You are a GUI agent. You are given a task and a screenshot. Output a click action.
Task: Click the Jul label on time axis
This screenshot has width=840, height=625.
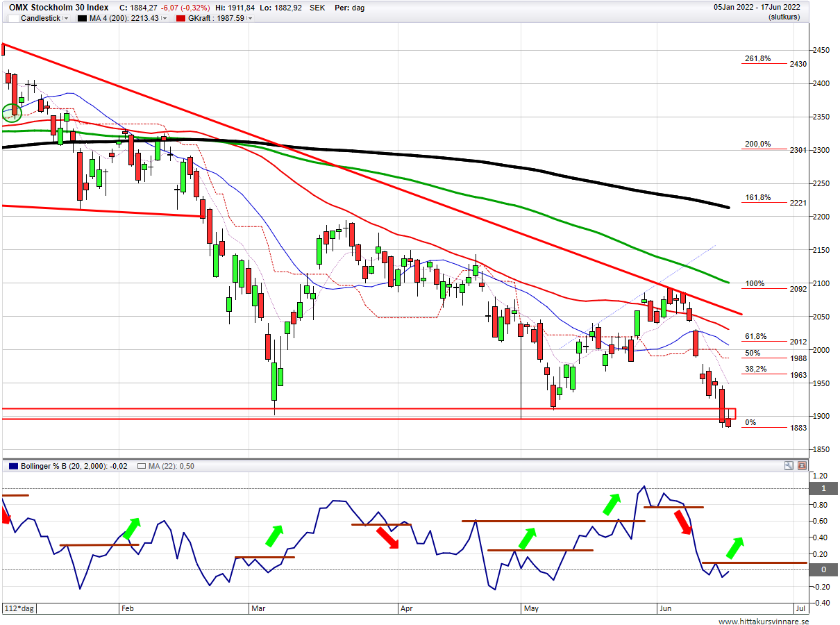coord(800,607)
